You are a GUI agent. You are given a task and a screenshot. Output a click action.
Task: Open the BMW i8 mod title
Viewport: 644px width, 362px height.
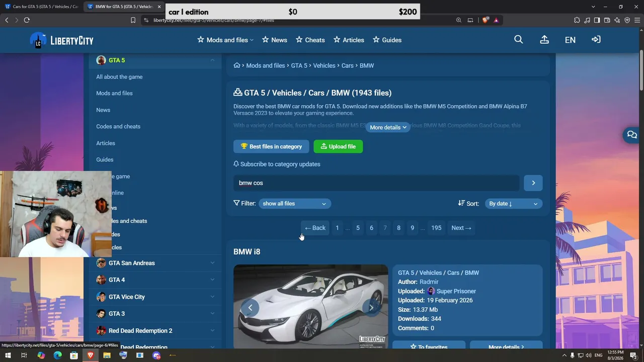(247, 252)
